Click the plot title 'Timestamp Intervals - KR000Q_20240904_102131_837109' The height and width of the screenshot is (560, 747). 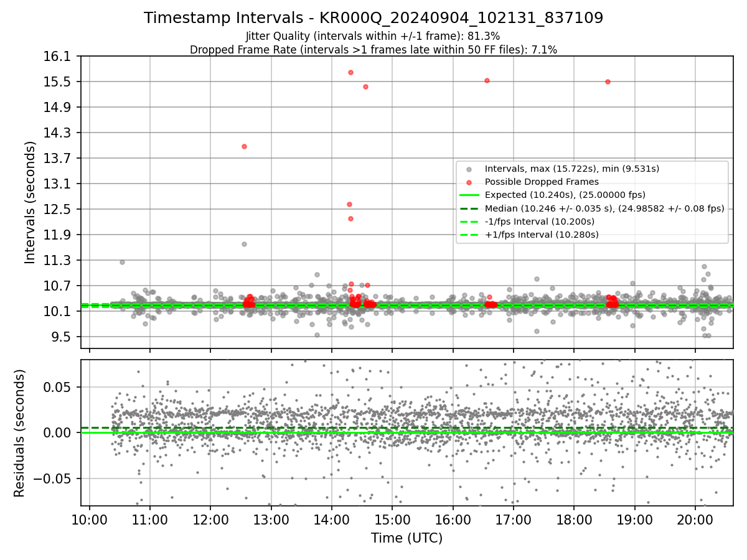[374, 18]
